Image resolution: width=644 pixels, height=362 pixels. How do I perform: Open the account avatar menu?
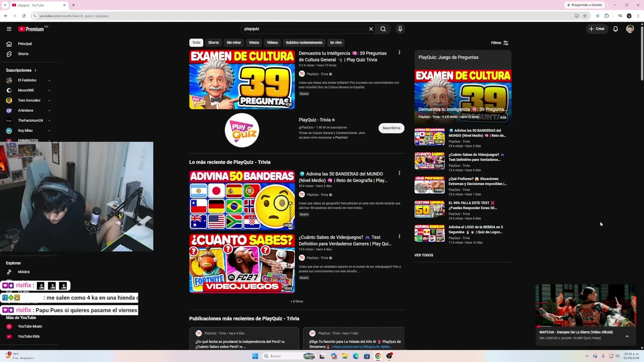(630, 29)
